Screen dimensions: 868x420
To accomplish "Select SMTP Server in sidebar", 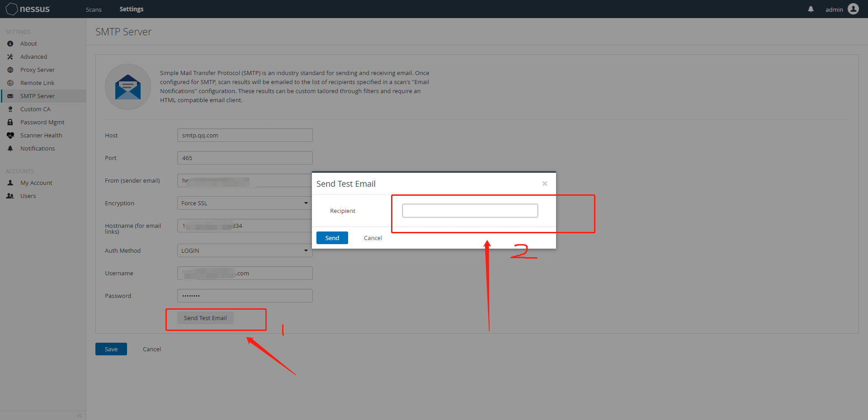I will [x=43, y=96].
